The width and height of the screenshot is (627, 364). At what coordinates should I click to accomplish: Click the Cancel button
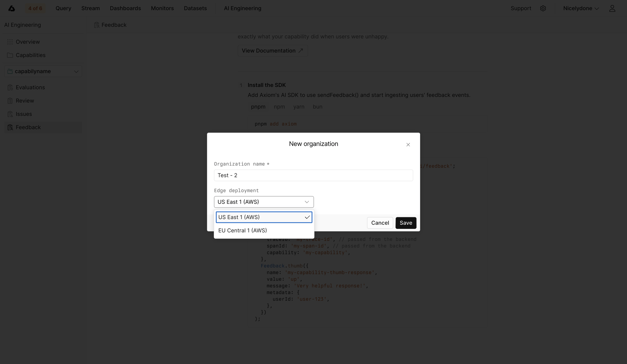pos(380,223)
